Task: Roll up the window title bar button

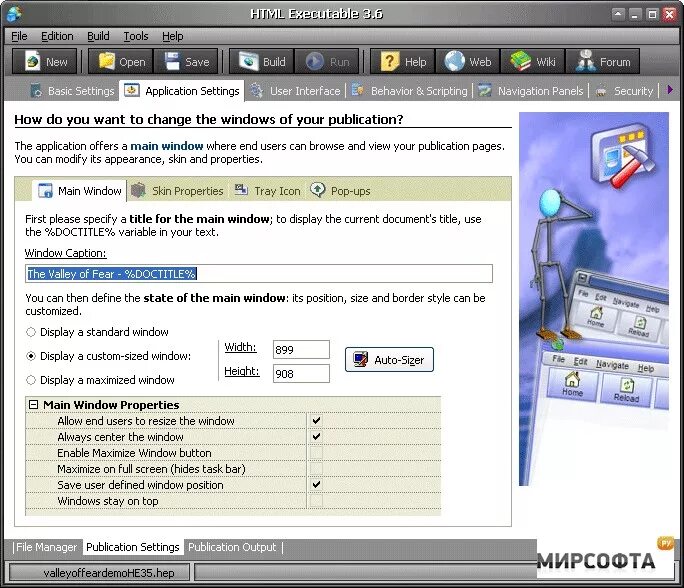Action: point(618,14)
